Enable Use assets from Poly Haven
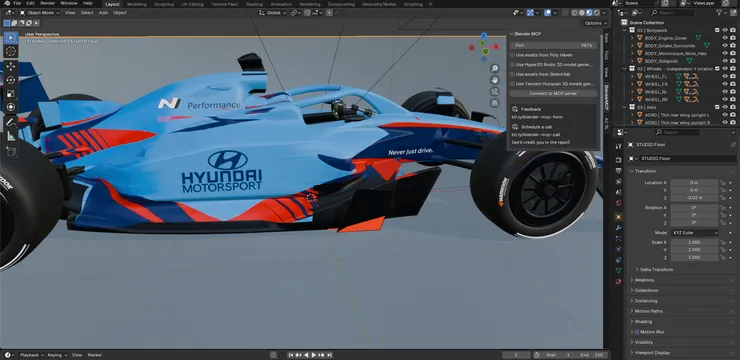Screen dimensions: 740x360 513,55
